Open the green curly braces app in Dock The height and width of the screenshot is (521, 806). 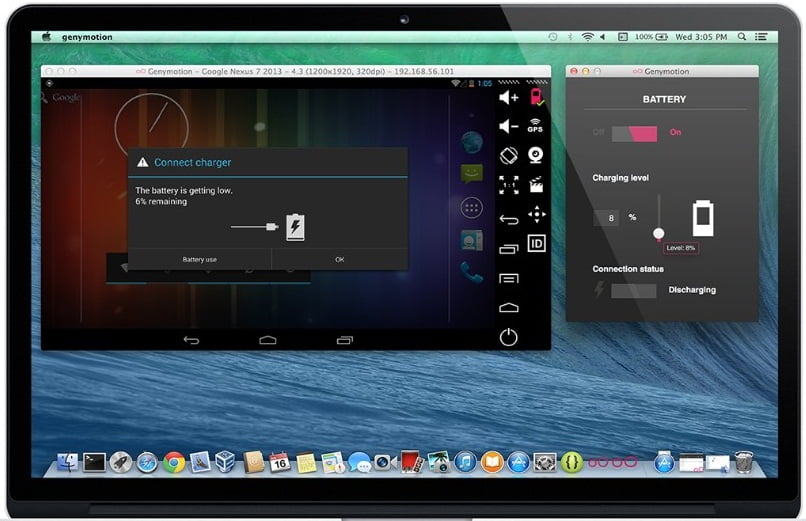click(572, 462)
